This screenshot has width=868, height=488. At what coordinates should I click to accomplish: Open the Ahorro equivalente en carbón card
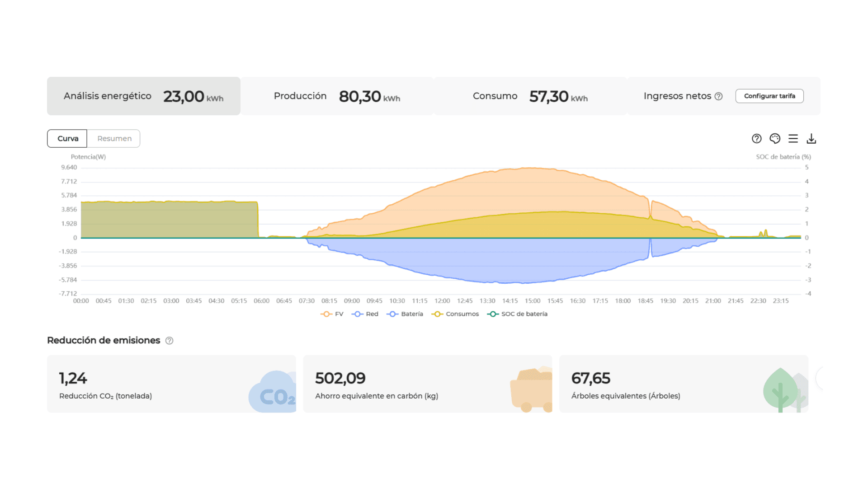(428, 384)
